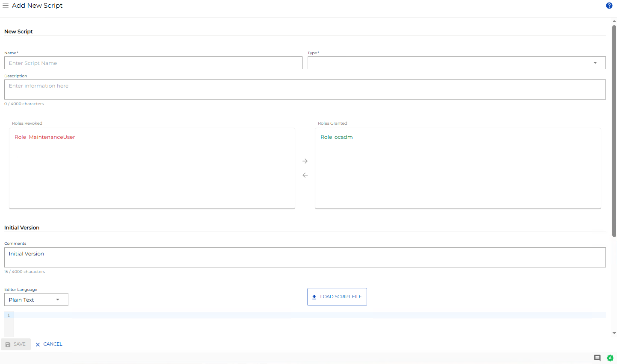Click the Script Name input field
The image size is (617, 364).
(153, 63)
